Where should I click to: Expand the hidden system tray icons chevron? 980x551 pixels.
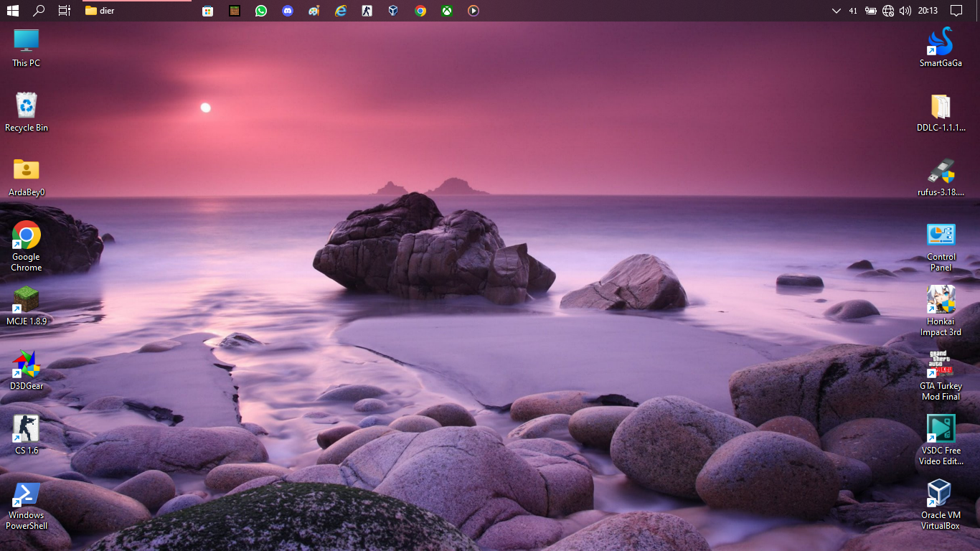836,11
